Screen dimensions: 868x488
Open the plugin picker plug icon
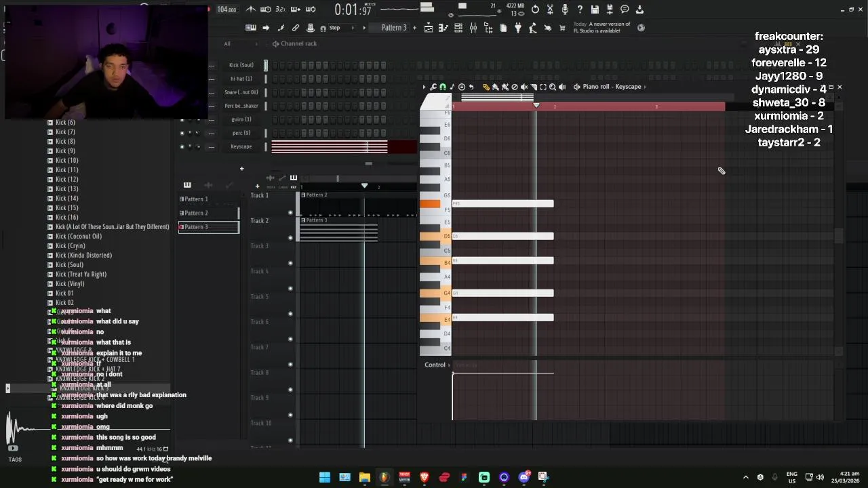[518, 28]
